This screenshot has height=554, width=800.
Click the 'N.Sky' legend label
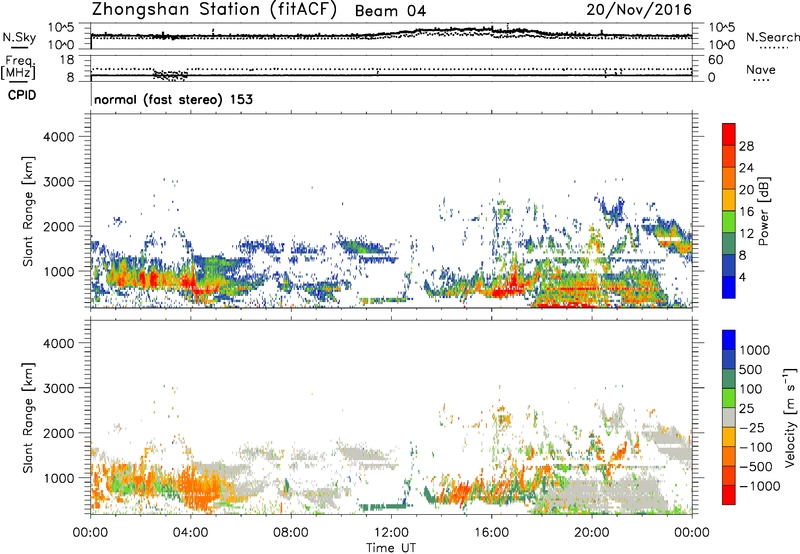19,37
